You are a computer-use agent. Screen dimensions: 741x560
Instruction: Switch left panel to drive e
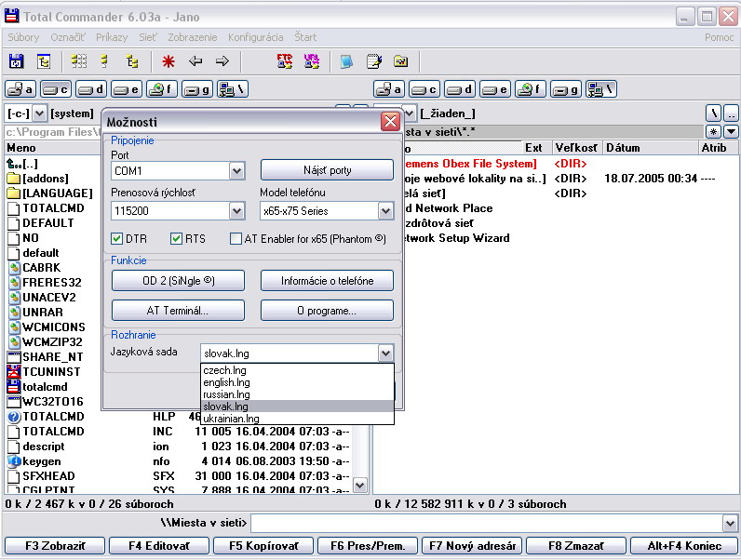(127, 89)
